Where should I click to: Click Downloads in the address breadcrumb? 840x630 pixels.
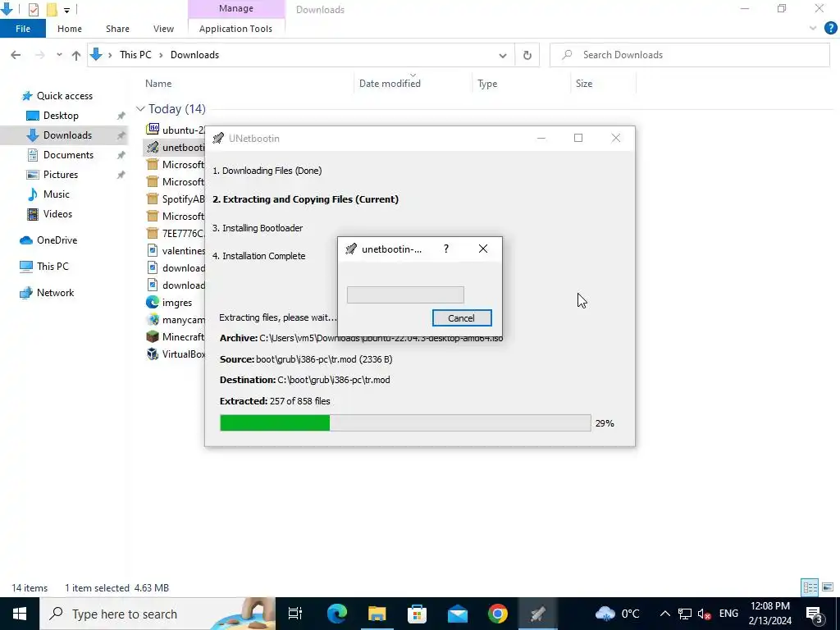point(194,55)
